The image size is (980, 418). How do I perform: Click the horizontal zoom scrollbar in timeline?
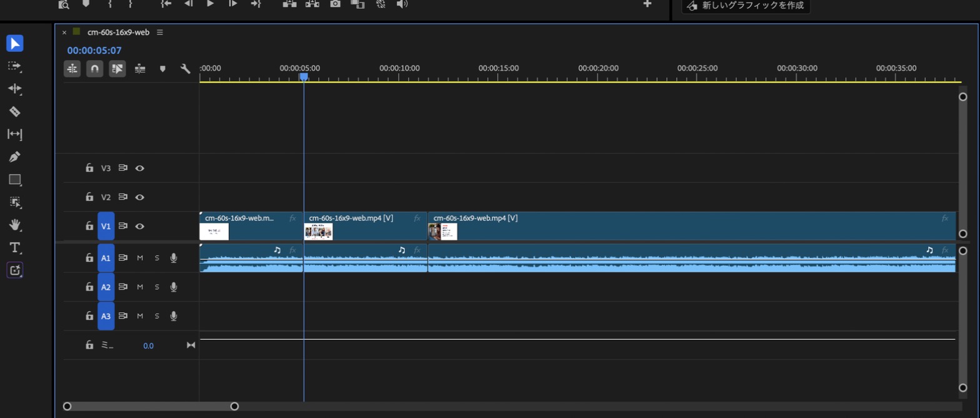pos(151,406)
